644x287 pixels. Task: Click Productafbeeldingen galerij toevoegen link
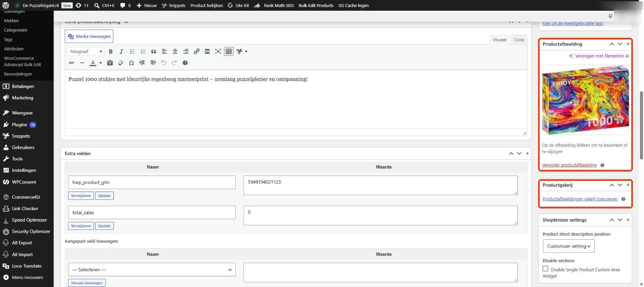click(580, 199)
